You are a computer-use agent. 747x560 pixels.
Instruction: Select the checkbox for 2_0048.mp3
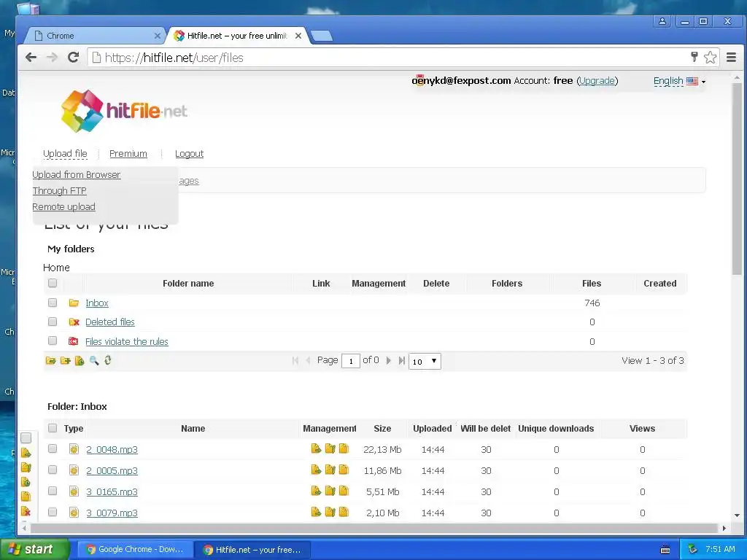pos(53,448)
